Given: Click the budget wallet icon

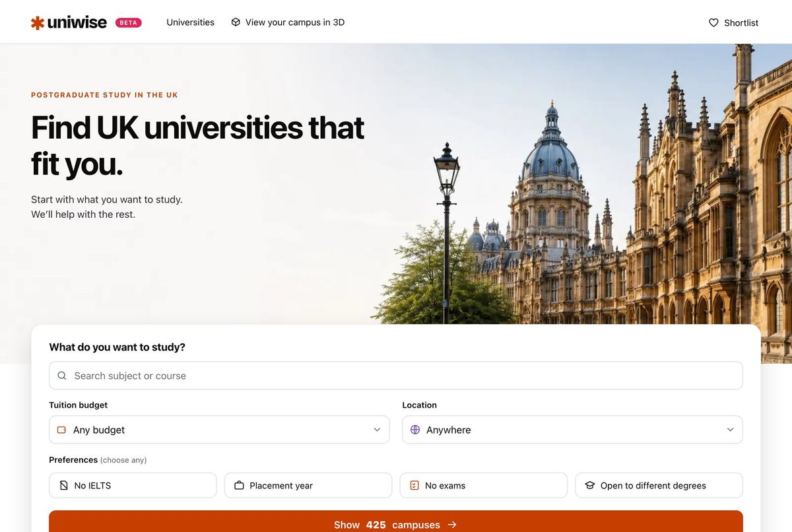Looking at the screenshot, I should (x=61, y=430).
